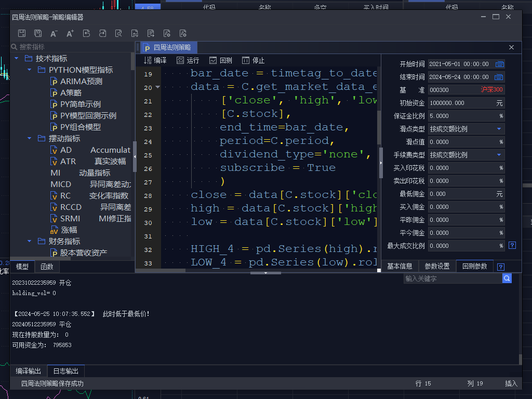Open find with the magnifier-document icon
Viewport: 532px width, 399px height.
118,33
